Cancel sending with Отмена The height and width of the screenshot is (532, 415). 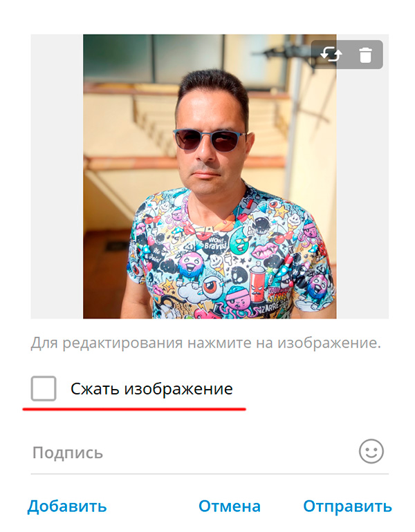229,506
